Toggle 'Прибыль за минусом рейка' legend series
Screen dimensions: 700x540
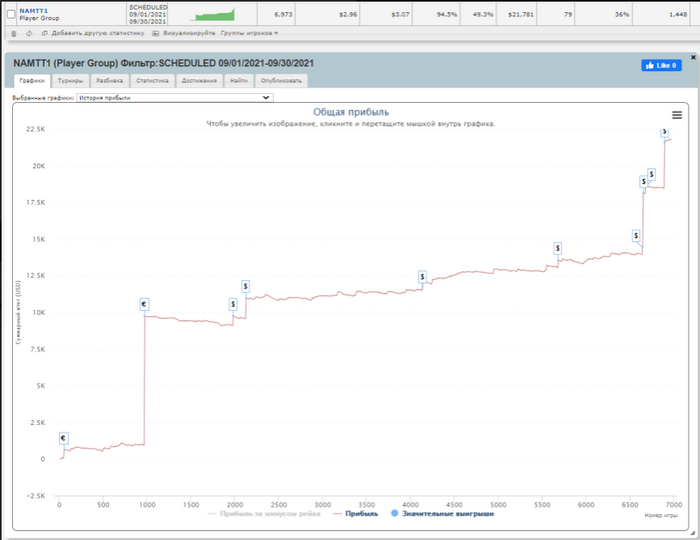(x=264, y=514)
